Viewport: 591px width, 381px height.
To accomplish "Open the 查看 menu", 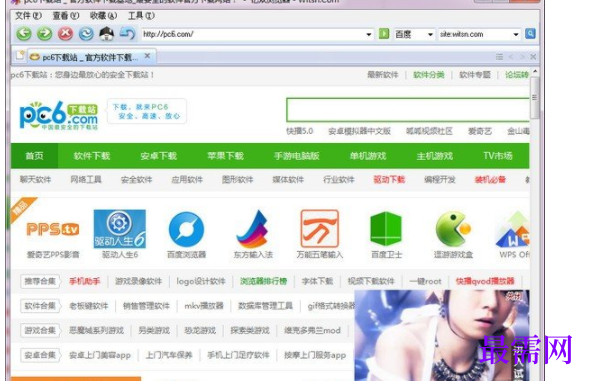I will pos(66,16).
